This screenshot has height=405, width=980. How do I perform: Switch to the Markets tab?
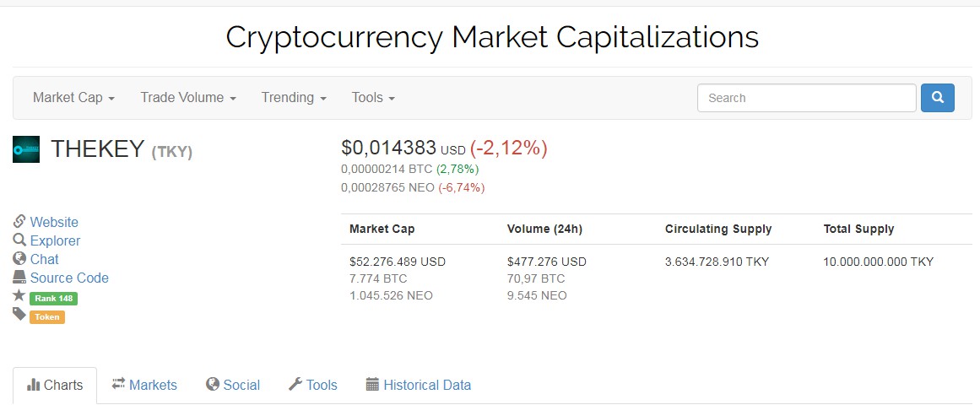[144, 386]
